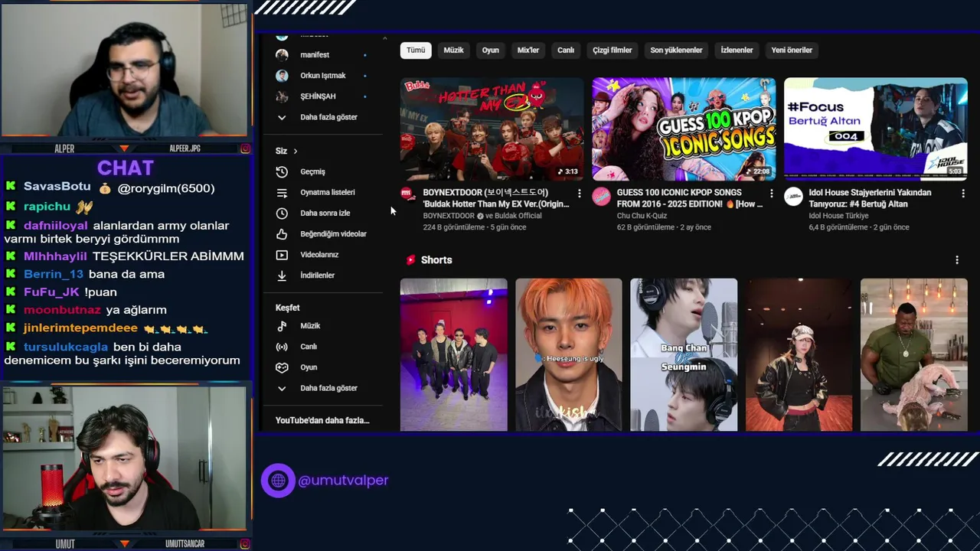Open options menu for BOYNEXTDOOR video

(579, 194)
